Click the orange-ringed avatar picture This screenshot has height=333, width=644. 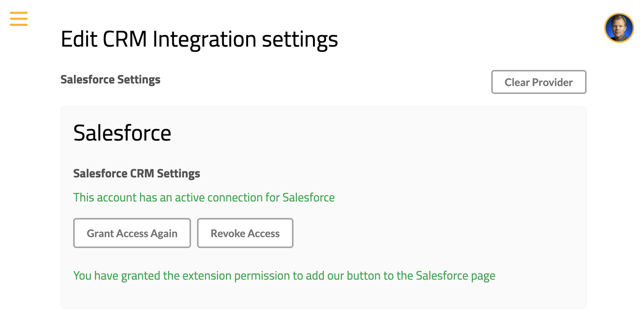619,28
